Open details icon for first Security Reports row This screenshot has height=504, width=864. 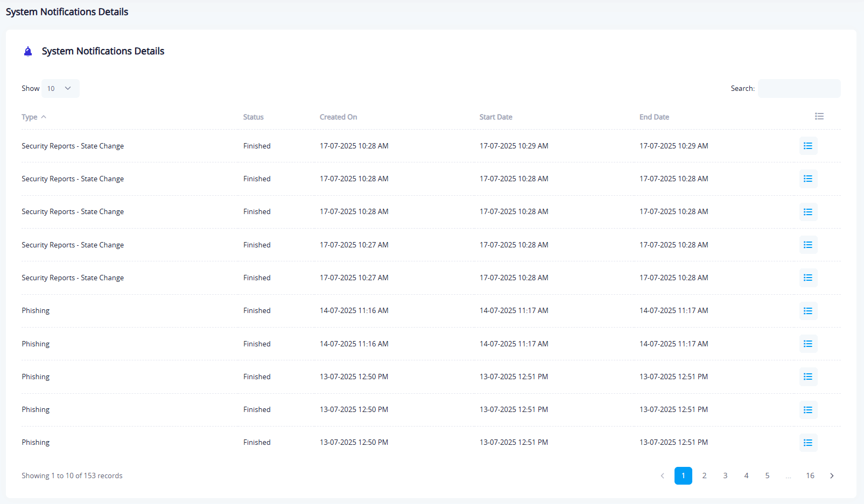coord(808,146)
